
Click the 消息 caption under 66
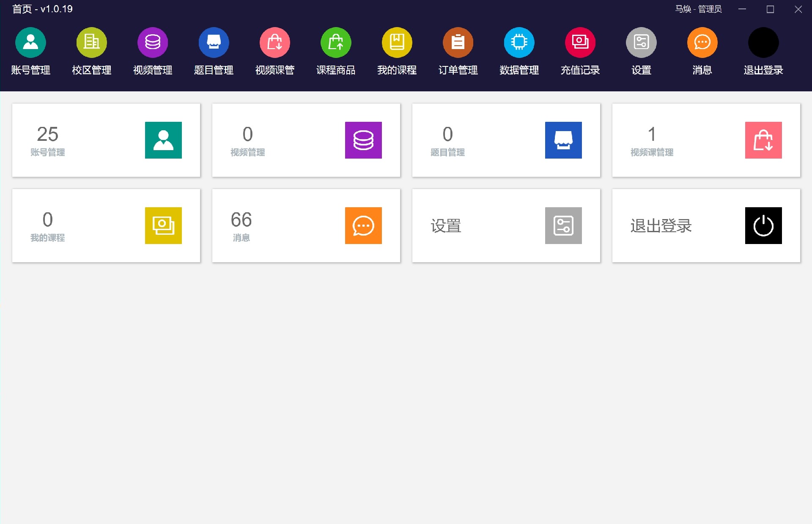coord(241,238)
